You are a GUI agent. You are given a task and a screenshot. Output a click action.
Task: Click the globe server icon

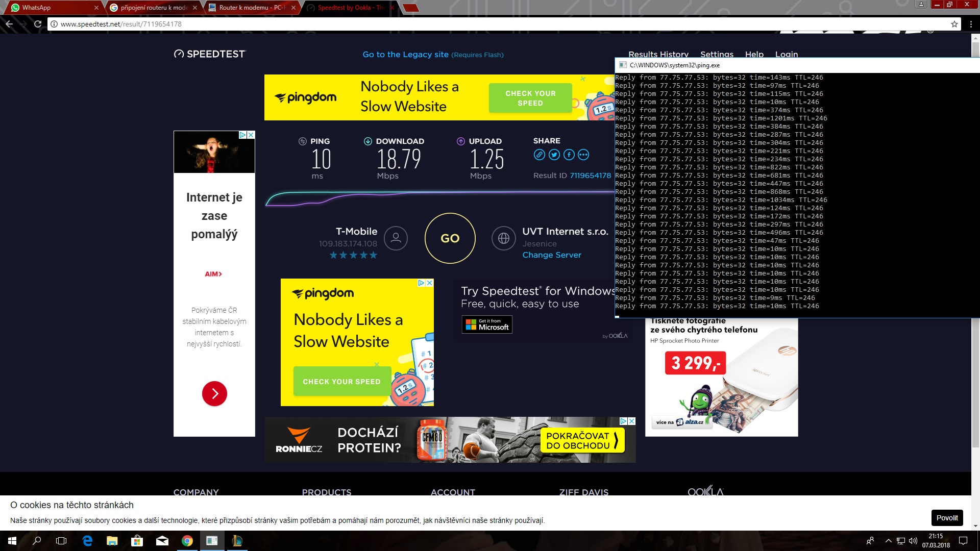coord(503,238)
